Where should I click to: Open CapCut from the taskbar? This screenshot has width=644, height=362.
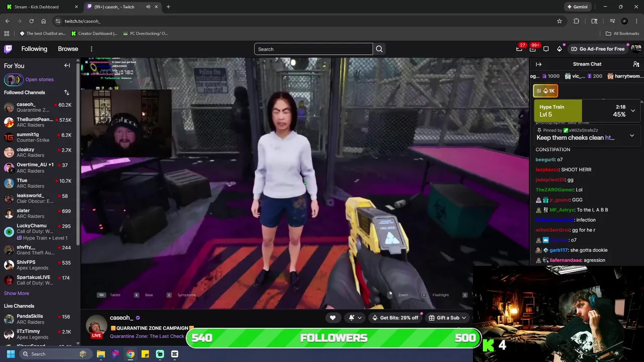175,354
